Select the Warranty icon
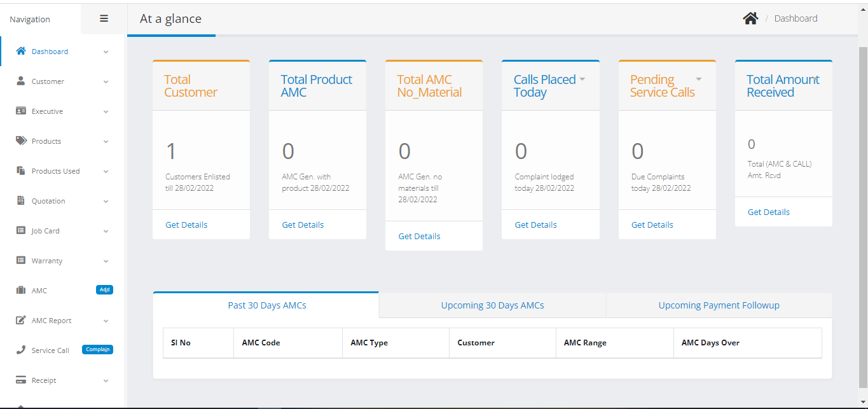This screenshot has height=409, width=868. point(20,260)
